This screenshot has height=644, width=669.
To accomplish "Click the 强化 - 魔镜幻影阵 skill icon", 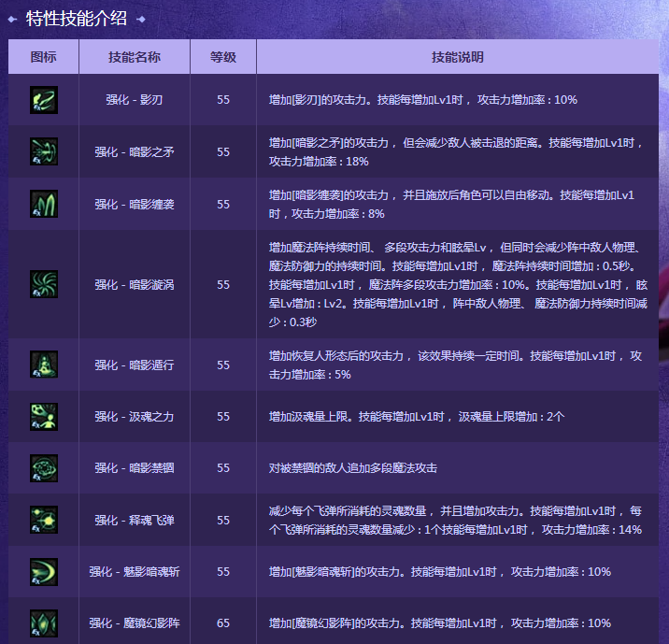I will [44, 623].
